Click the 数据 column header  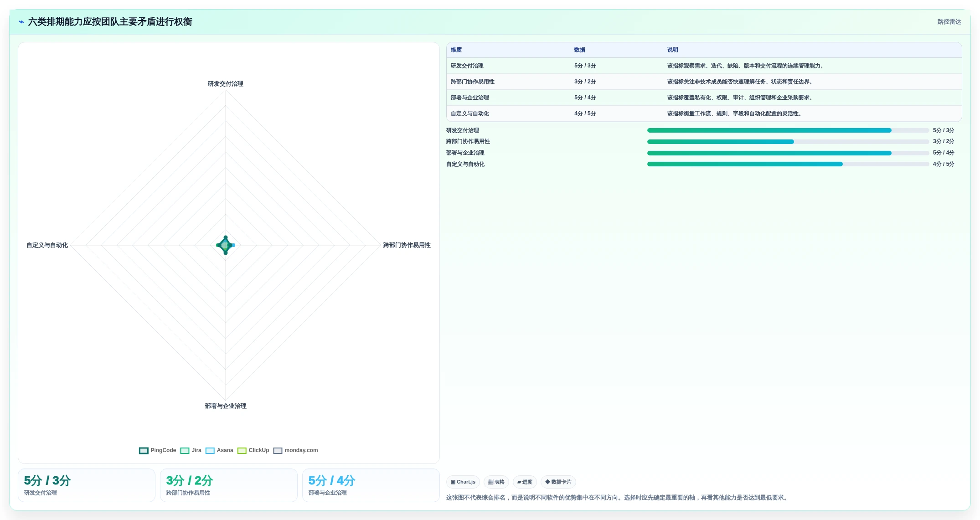[580, 50]
